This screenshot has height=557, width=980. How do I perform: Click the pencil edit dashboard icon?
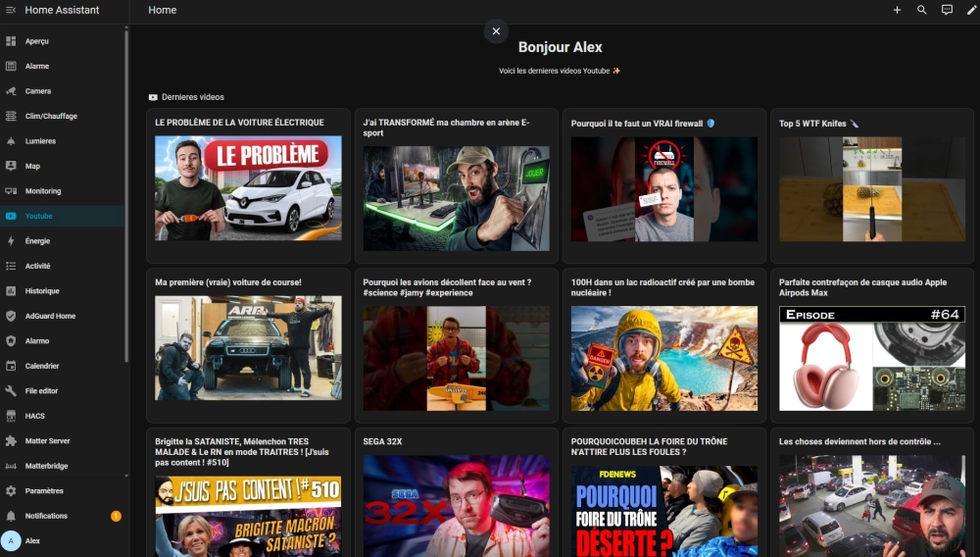(972, 10)
